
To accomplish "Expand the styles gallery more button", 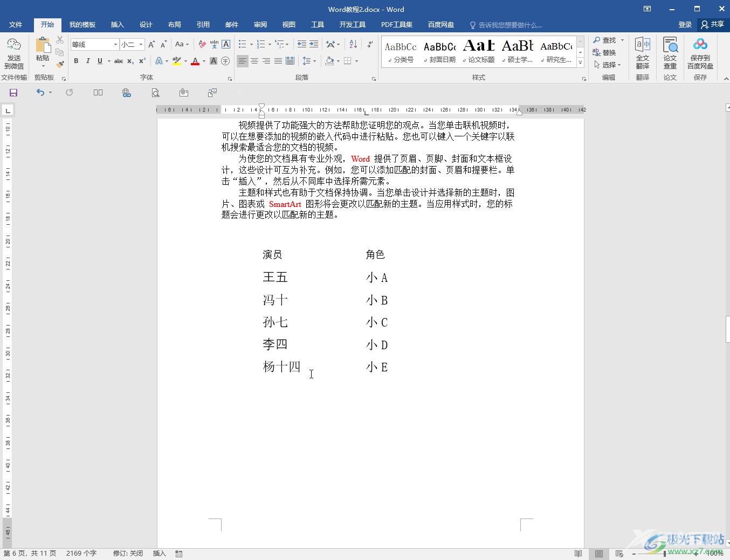I will click(x=580, y=63).
